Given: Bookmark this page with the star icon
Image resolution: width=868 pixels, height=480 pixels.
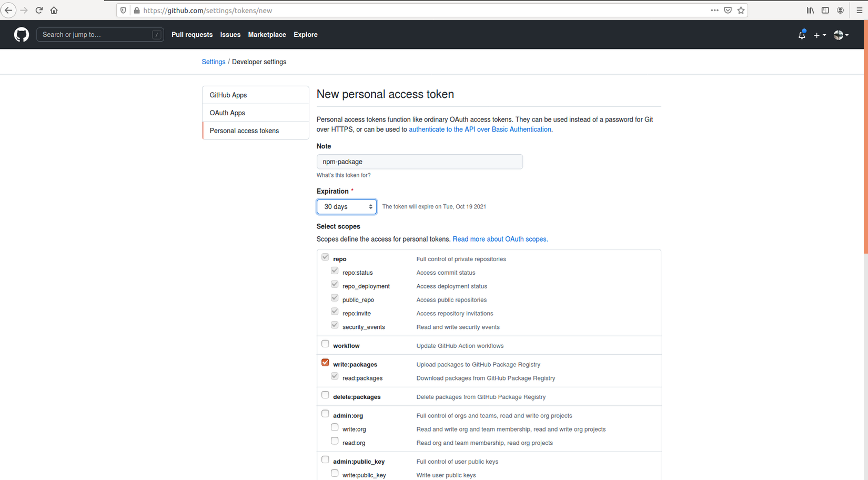Looking at the screenshot, I should tap(741, 11).
